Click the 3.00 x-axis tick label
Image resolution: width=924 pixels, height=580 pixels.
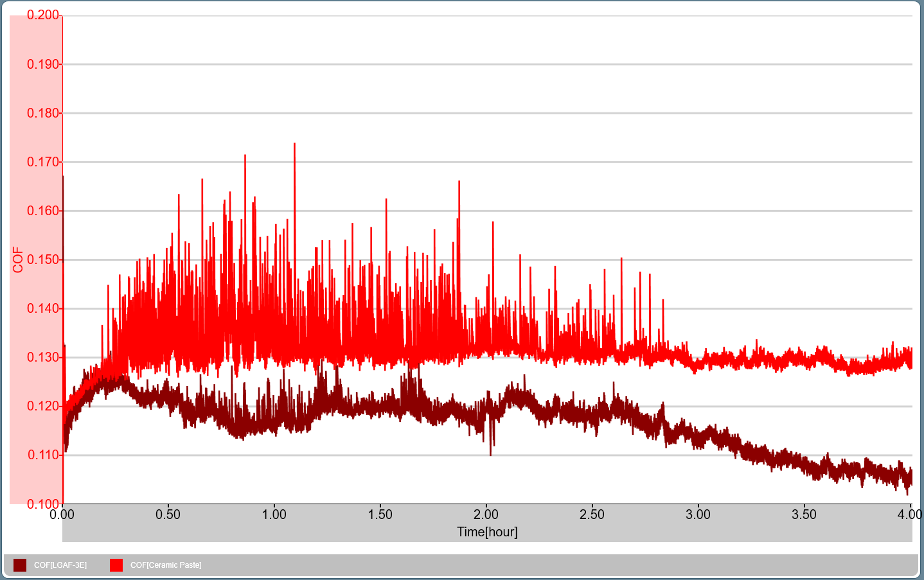(x=698, y=514)
